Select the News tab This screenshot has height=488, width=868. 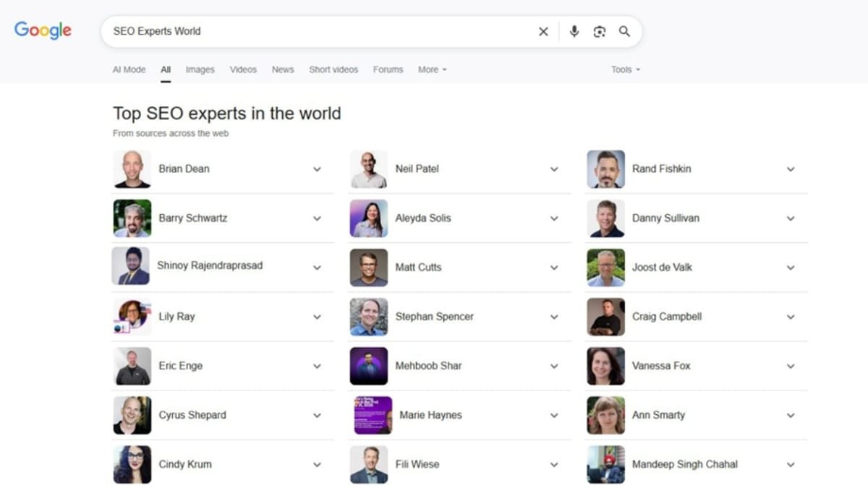click(x=283, y=70)
